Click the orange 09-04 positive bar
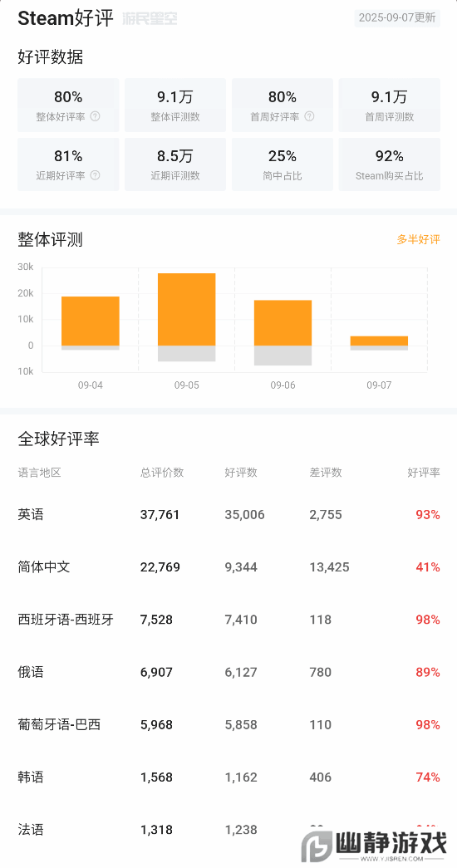 coord(91,321)
